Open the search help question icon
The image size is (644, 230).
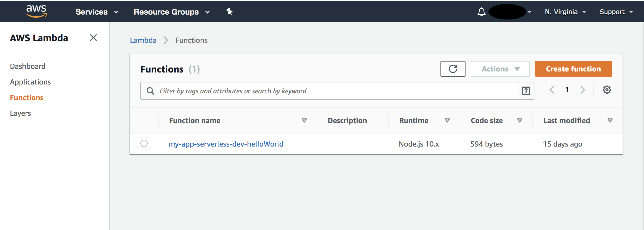click(526, 91)
